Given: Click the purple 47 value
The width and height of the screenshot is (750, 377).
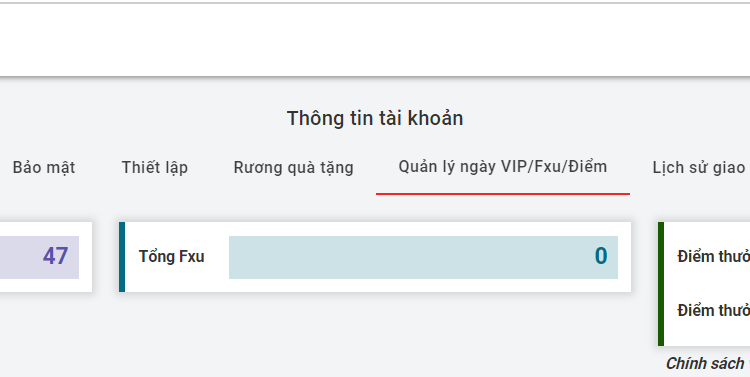Looking at the screenshot, I should coord(55,256).
